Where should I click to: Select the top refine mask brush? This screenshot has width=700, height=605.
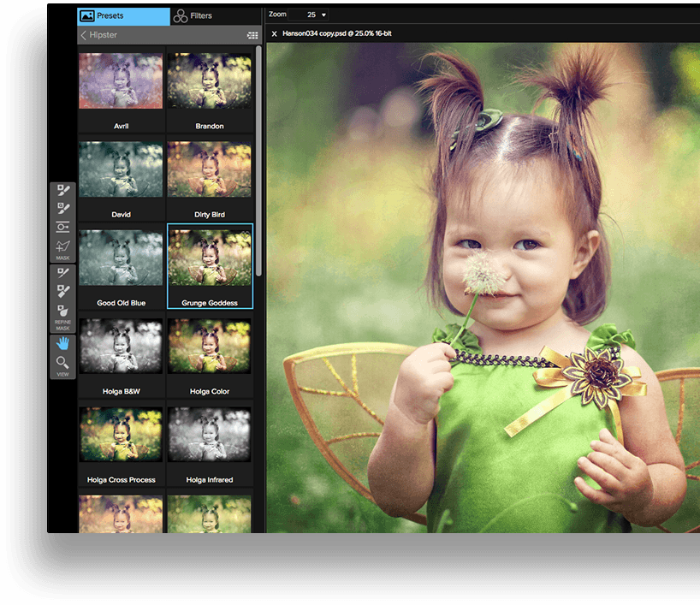pyautogui.click(x=62, y=273)
